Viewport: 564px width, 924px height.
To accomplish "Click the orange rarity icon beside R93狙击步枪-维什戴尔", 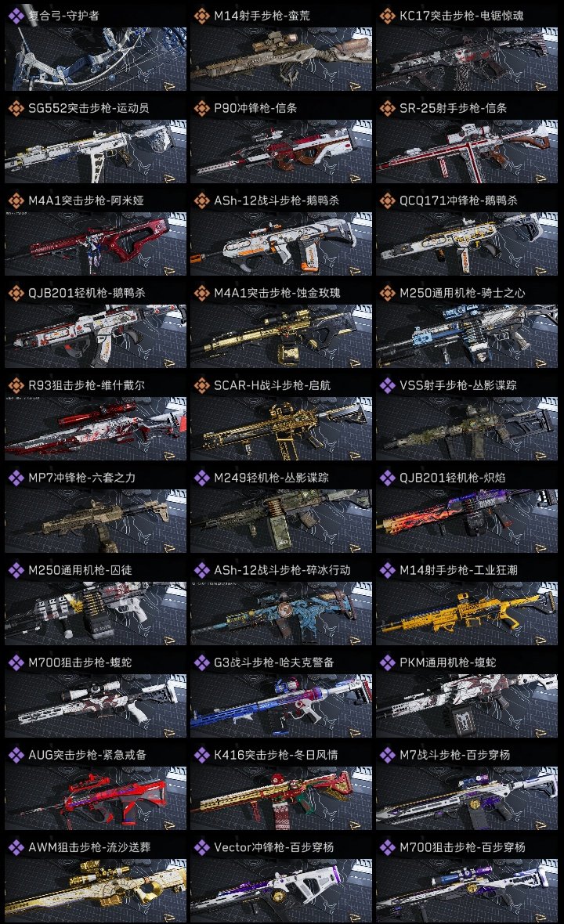I will pos(16,385).
